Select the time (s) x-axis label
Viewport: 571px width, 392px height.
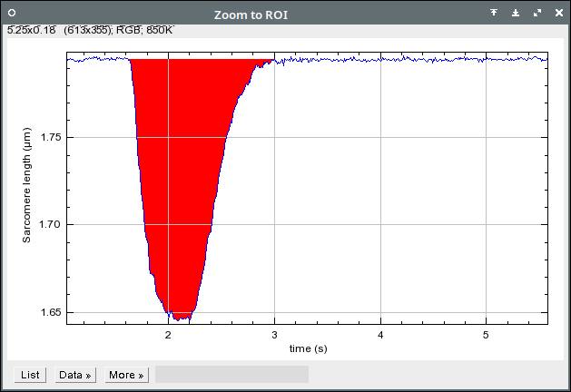[309, 348]
